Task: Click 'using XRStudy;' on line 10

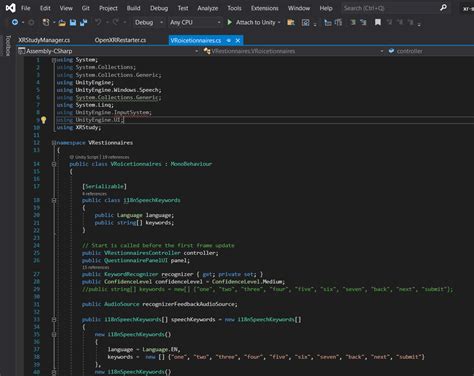Action: (79, 128)
